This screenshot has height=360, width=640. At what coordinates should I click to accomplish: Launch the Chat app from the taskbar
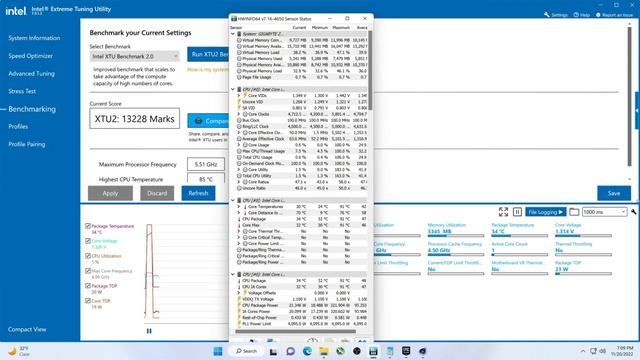click(x=290, y=351)
